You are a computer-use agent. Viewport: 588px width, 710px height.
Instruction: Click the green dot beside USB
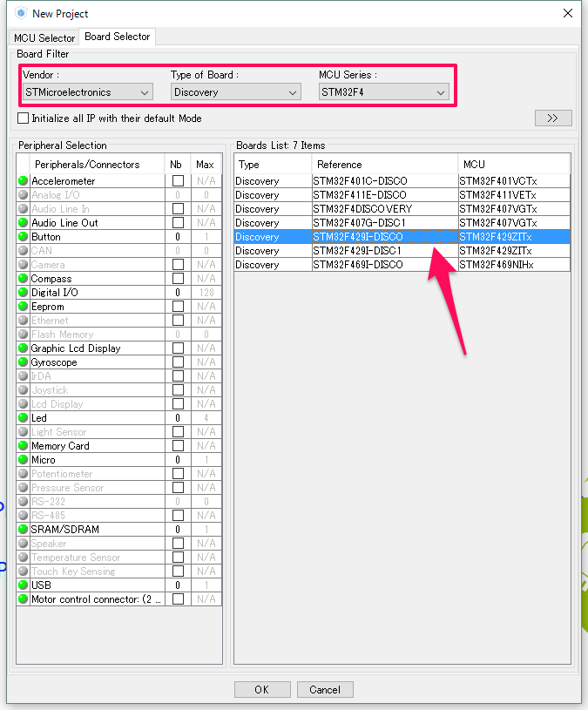point(24,585)
